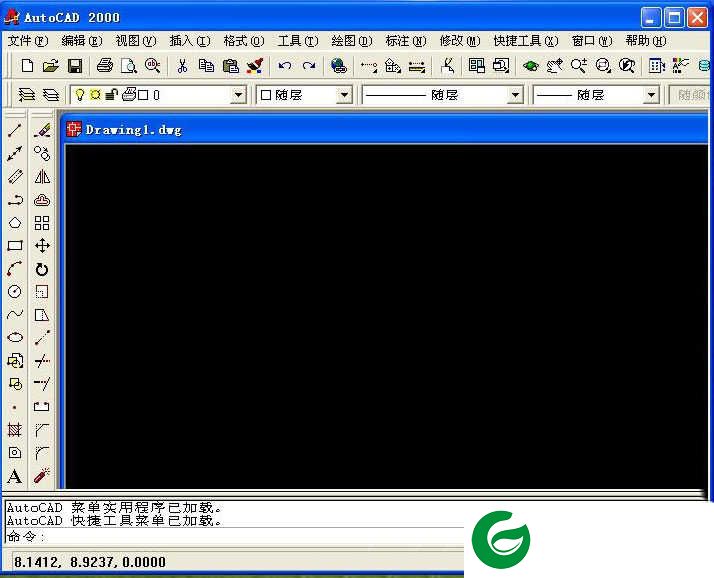Viewport: 714px width, 578px height.
Task: Select the Mirror tool
Action: (x=42, y=176)
